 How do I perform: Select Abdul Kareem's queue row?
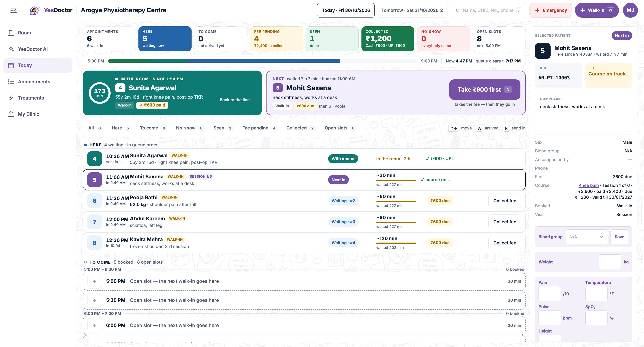point(304,222)
